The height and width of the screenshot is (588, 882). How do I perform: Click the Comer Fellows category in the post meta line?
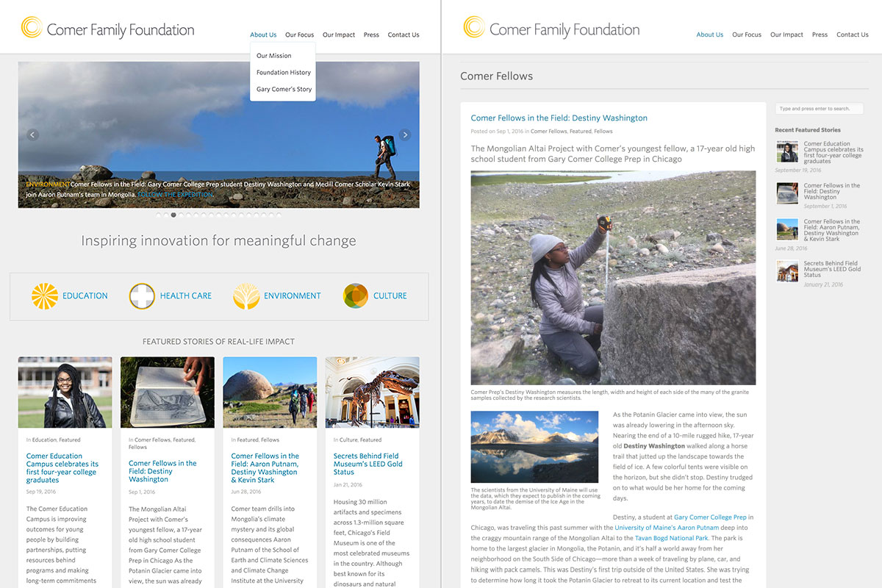(549, 132)
